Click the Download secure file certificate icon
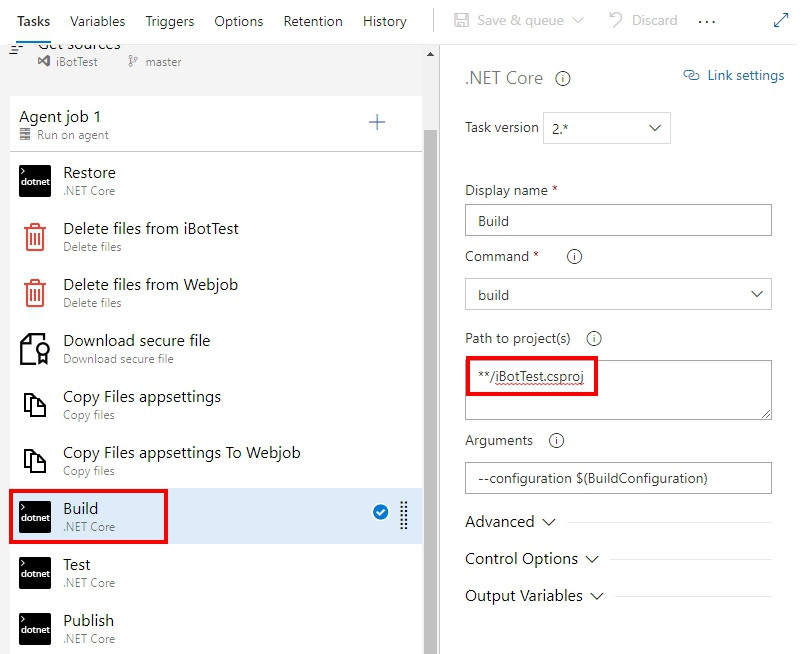The image size is (804, 654). tap(35, 349)
